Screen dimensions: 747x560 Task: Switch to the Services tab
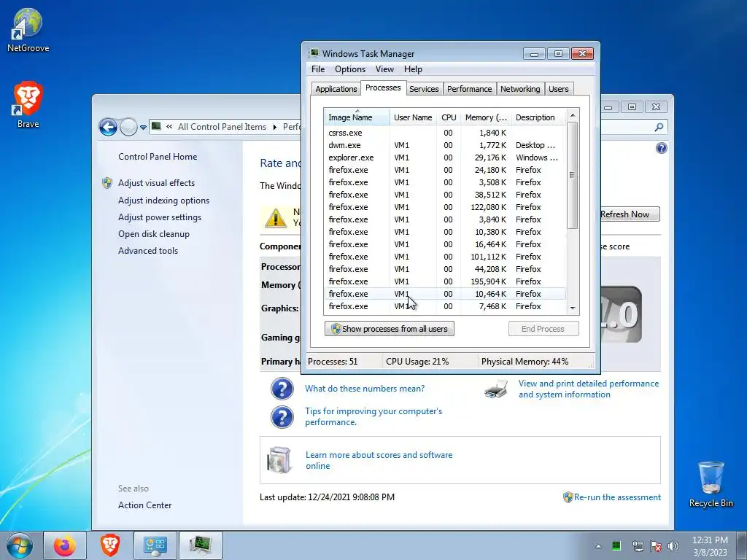[424, 89]
